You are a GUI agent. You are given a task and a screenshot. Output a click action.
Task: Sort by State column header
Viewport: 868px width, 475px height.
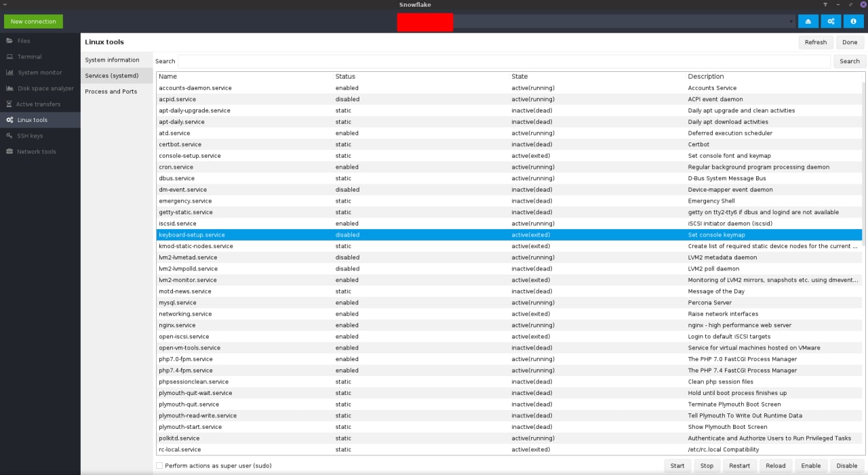597,77
